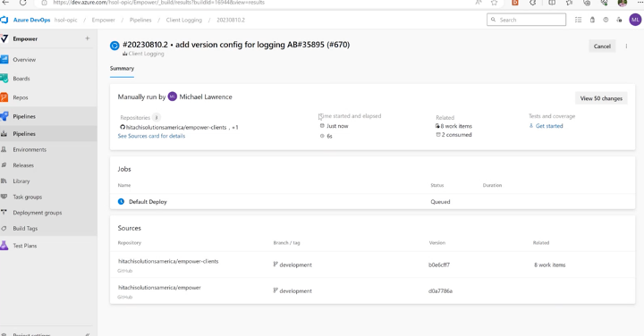Open the browser profile picture
Screen dimensions: 644x336
coord(623,3)
